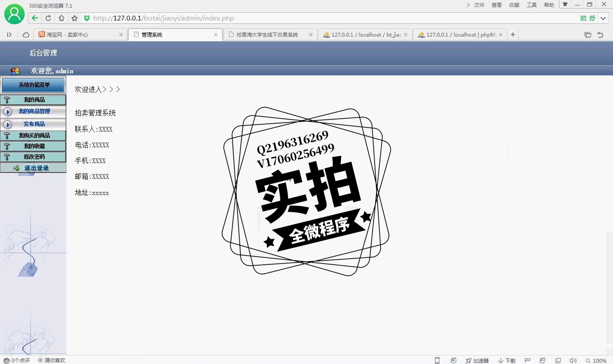This screenshot has width=613, height=364.
Task: Toggle the page sound speaker icon
Action: pos(573,361)
